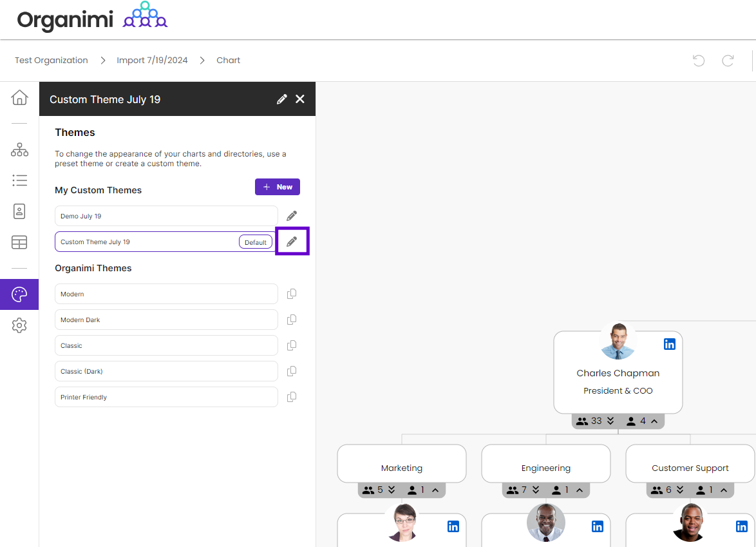Image resolution: width=756 pixels, height=547 pixels.
Task: Open the directory contact card icon
Action: pyautogui.click(x=19, y=211)
